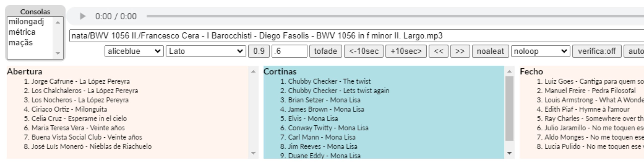The height and width of the screenshot is (163, 644).
Task: Toggle the tofade button
Action: pyautogui.click(x=325, y=51)
